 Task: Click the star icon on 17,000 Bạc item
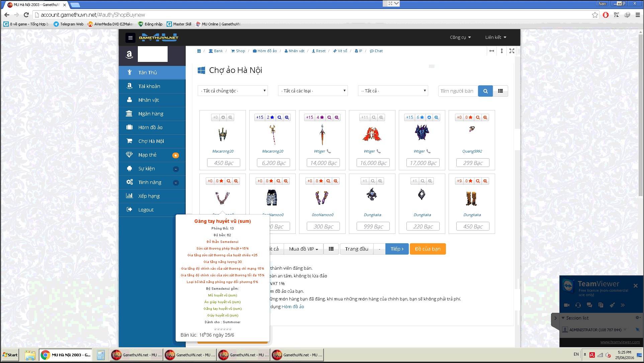click(x=422, y=117)
